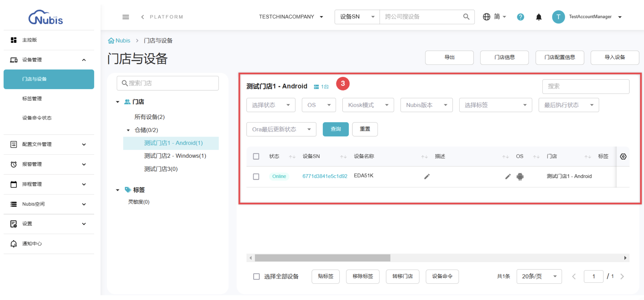Check the EDA51K device row checkbox
Viewport: 644px width, 300px height.
(x=256, y=176)
